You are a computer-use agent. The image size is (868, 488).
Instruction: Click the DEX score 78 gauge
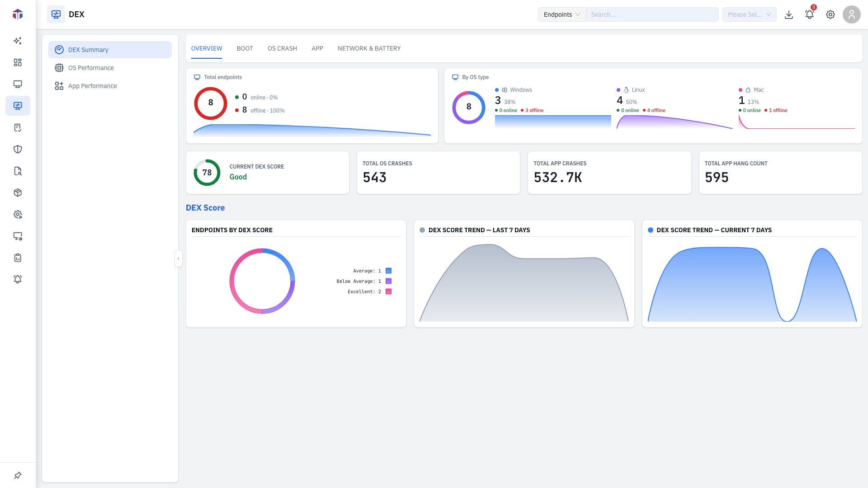point(207,173)
